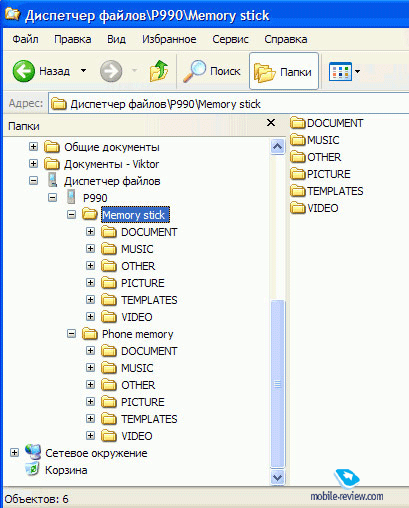Viewport: 409px width, 508px height.
Task: Go up one folder level
Action: (159, 71)
